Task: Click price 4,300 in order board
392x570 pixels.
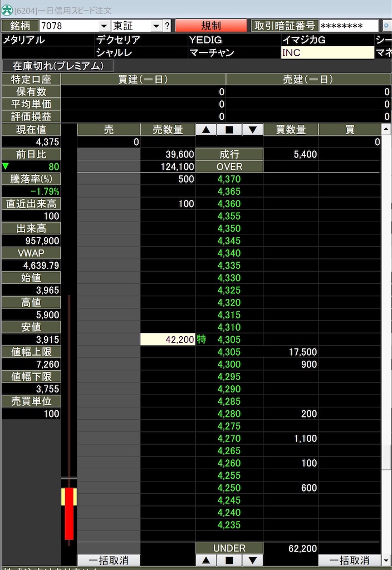Action: point(229,364)
